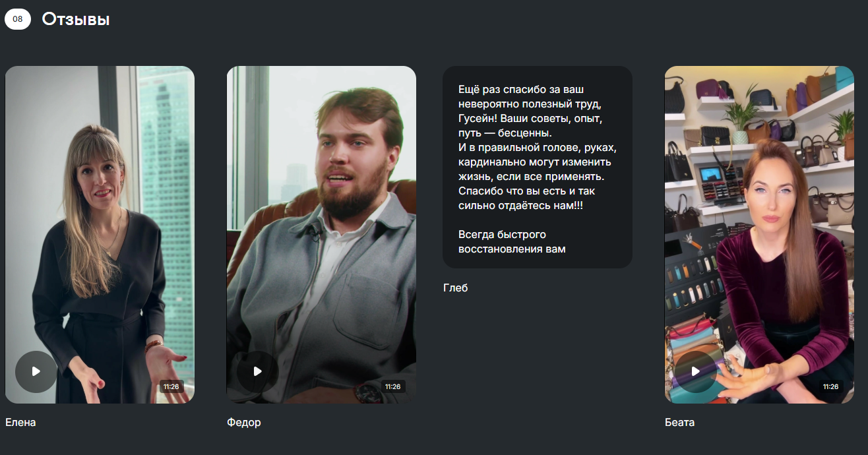Open the thumbnail of bearded Федор

pyautogui.click(x=321, y=234)
